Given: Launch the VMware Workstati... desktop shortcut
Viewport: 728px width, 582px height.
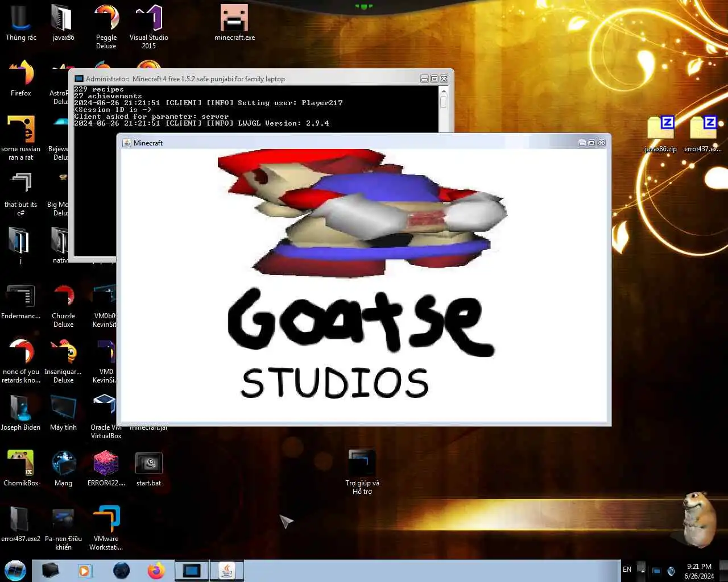Looking at the screenshot, I should [x=106, y=529].
